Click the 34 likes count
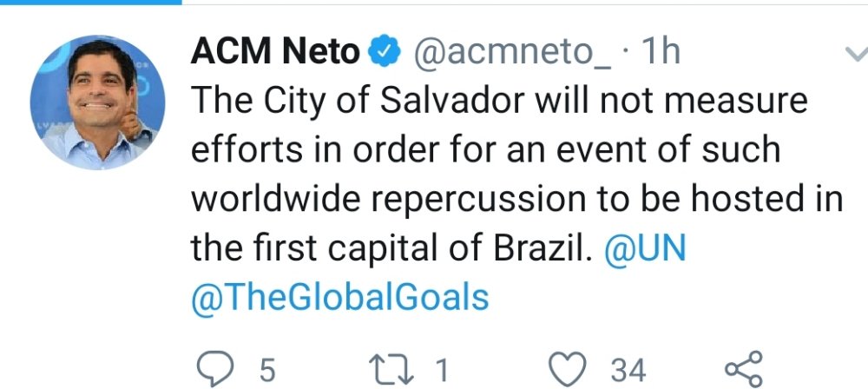The height and width of the screenshot is (389, 868). click(628, 371)
